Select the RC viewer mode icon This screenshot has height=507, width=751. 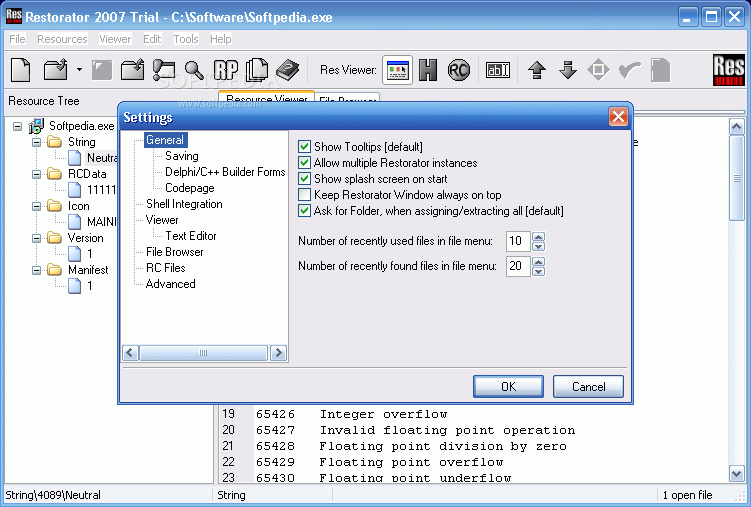coord(458,70)
